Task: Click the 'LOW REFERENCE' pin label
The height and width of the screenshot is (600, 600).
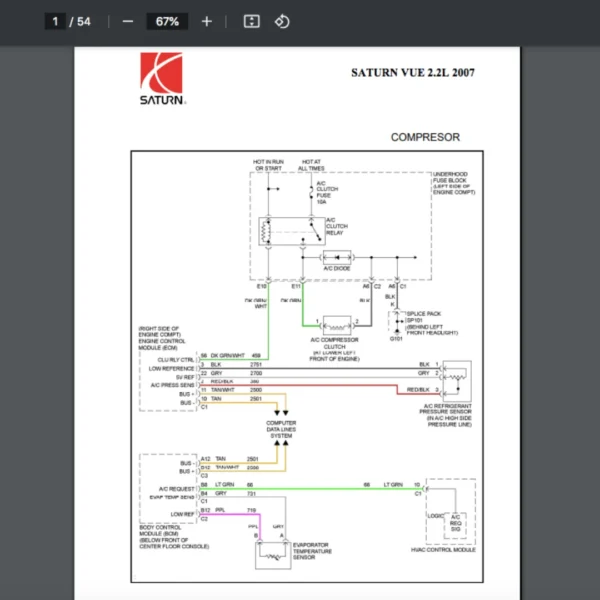Action: tap(171, 368)
